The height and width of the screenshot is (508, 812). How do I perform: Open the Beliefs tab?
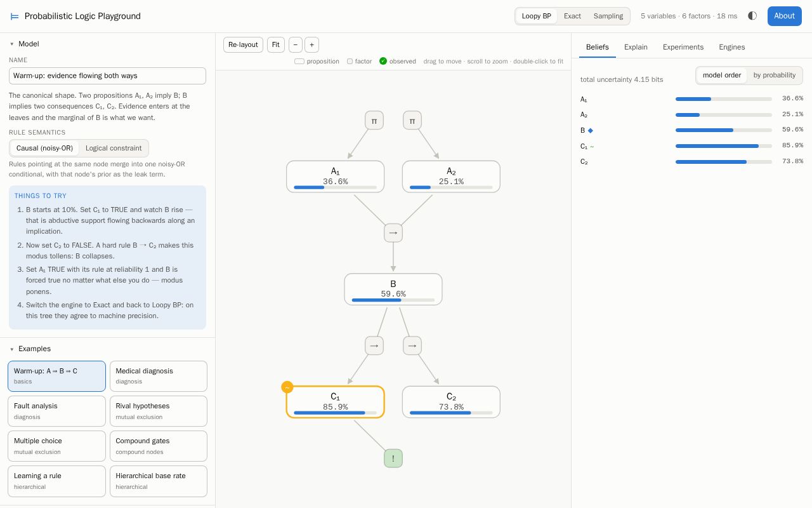(598, 47)
